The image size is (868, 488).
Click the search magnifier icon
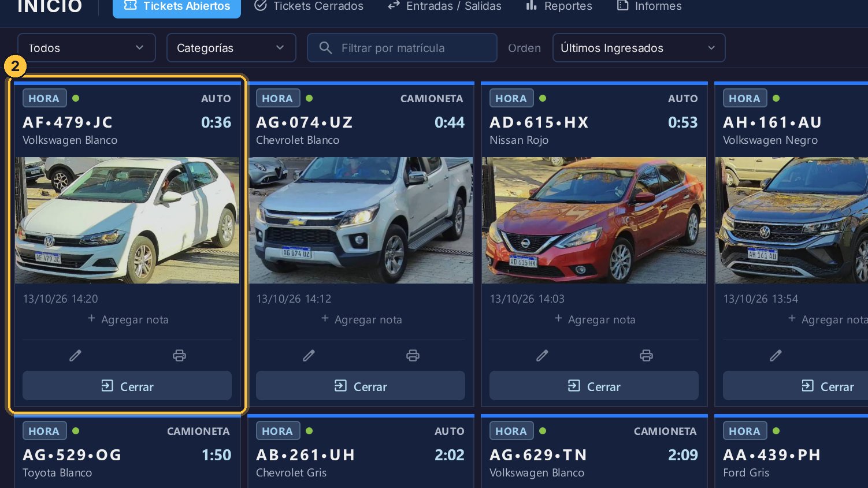pos(325,48)
